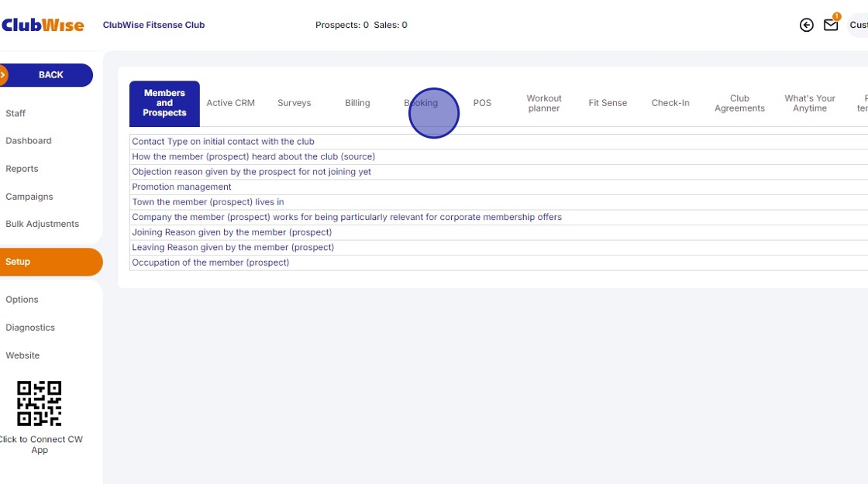868x484 pixels.
Task: Open Company the member works for row
Action: click(x=499, y=218)
